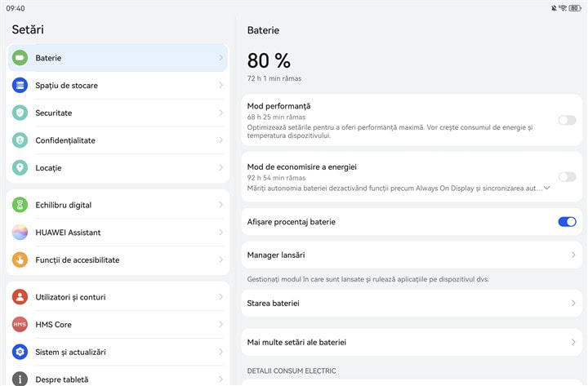Click the Securitate shield icon
The width and height of the screenshot is (588, 386).
pyautogui.click(x=20, y=113)
